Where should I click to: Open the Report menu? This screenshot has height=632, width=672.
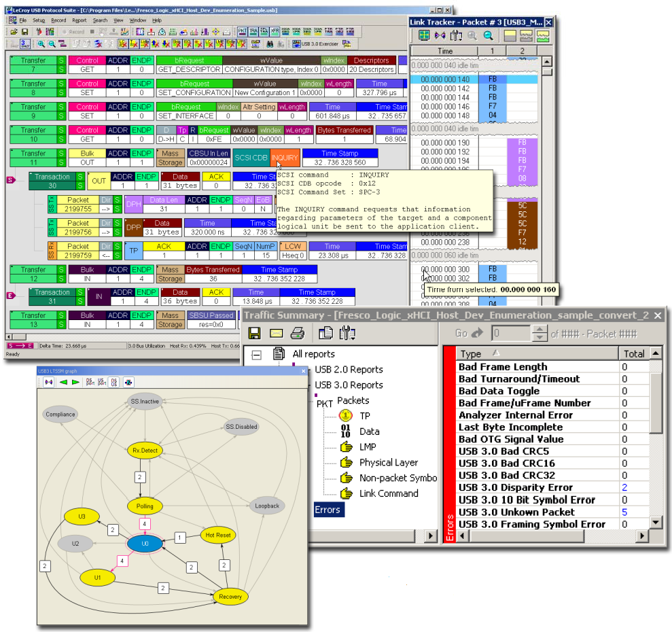(x=79, y=20)
